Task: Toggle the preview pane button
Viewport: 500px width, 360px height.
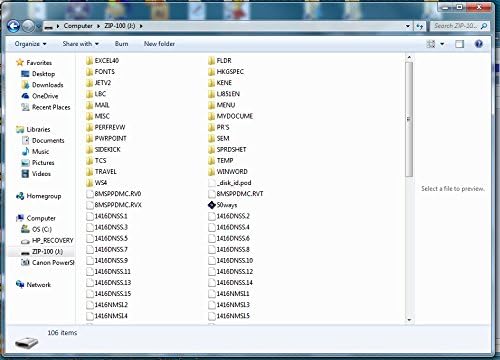Action: 459,44
